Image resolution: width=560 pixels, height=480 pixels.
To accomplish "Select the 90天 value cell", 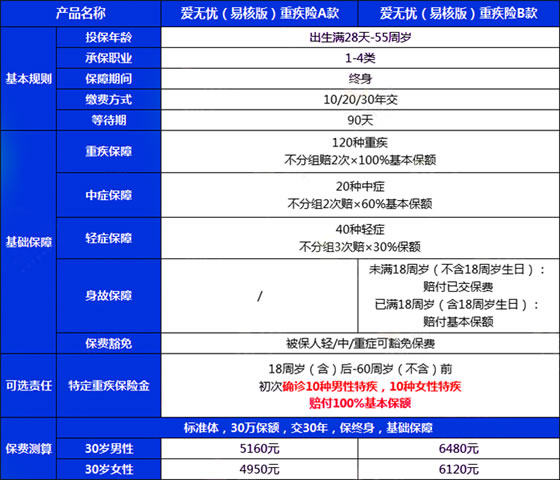I will click(x=360, y=120).
